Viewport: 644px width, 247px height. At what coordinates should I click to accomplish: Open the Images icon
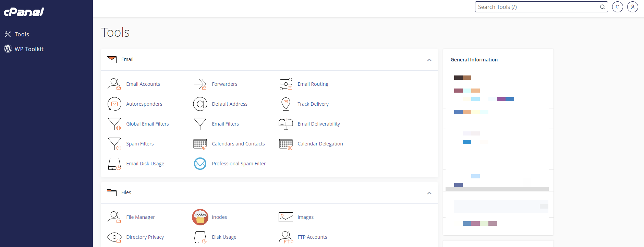pyautogui.click(x=285, y=217)
